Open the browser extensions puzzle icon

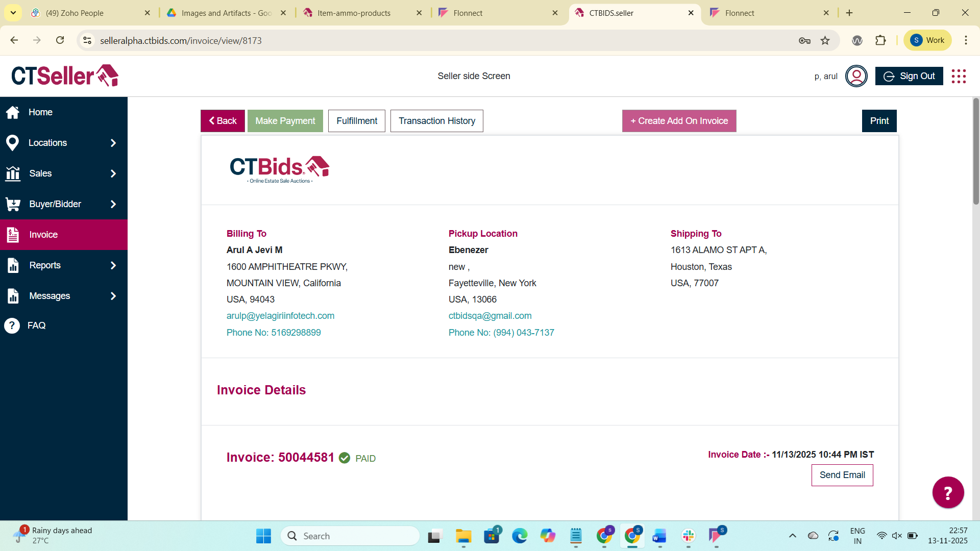pos(880,40)
